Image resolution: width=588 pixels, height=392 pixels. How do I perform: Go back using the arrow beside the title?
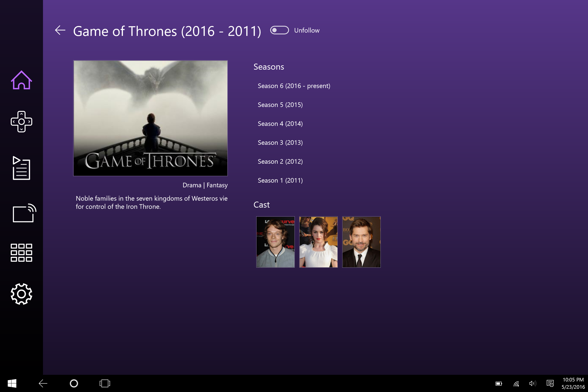60,30
